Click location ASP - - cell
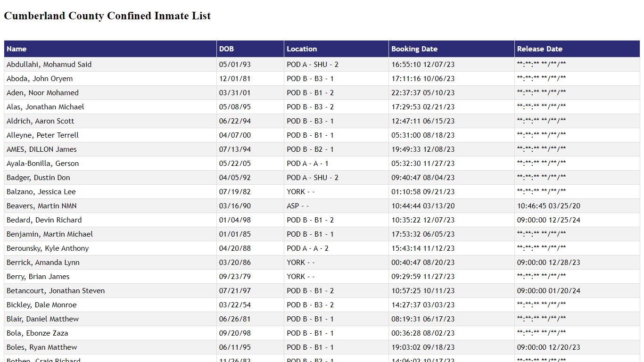 [x=337, y=206]
